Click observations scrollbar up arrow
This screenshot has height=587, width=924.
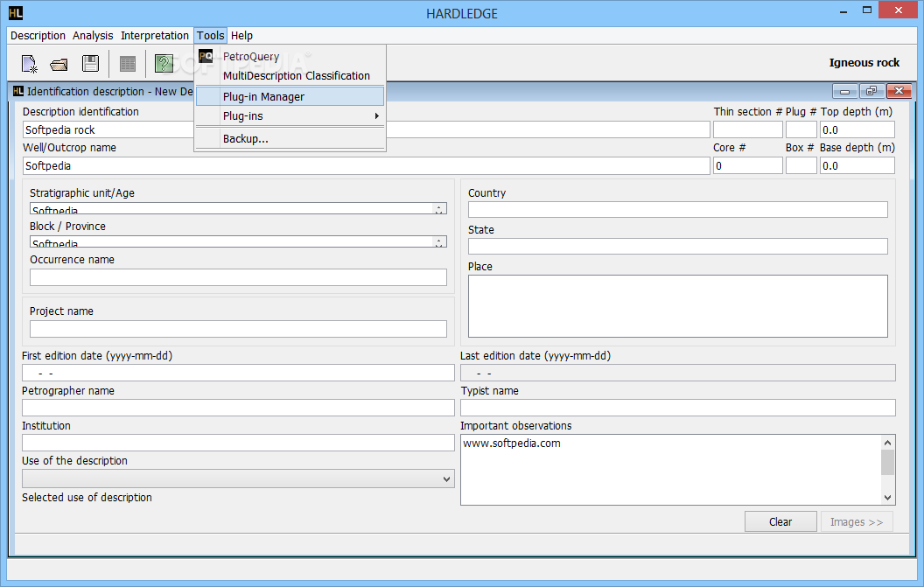pos(888,443)
